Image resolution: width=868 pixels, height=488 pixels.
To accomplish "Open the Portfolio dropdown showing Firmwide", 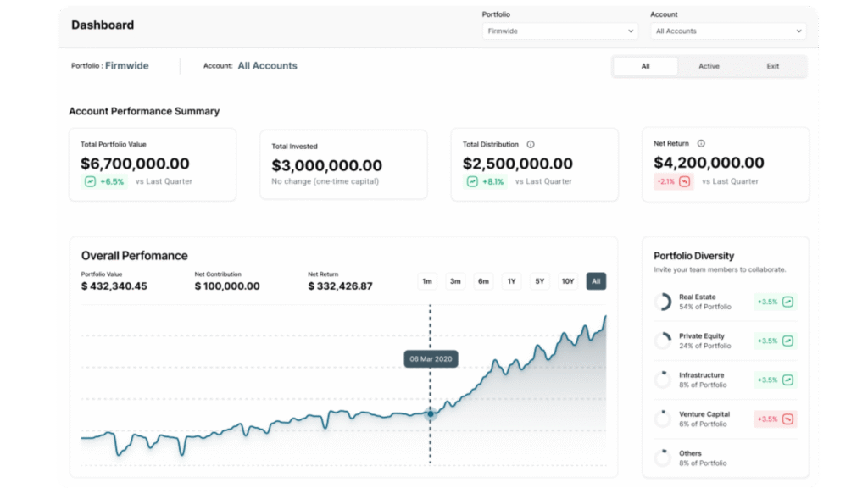I will tap(559, 30).
